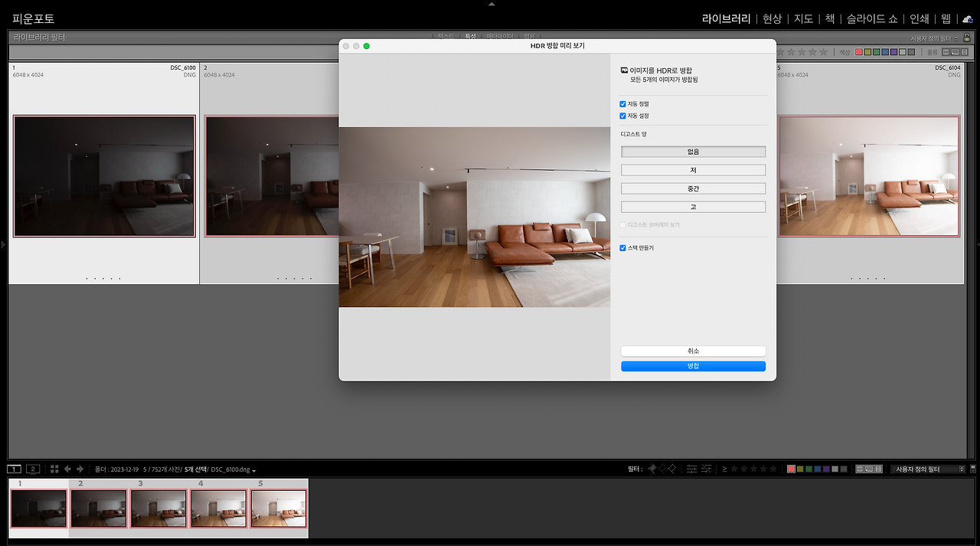Filter by red color label in filmstrip bar
The height and width of the screenshot is (546, 980).
pyautogui.click(x=791, y=469)
